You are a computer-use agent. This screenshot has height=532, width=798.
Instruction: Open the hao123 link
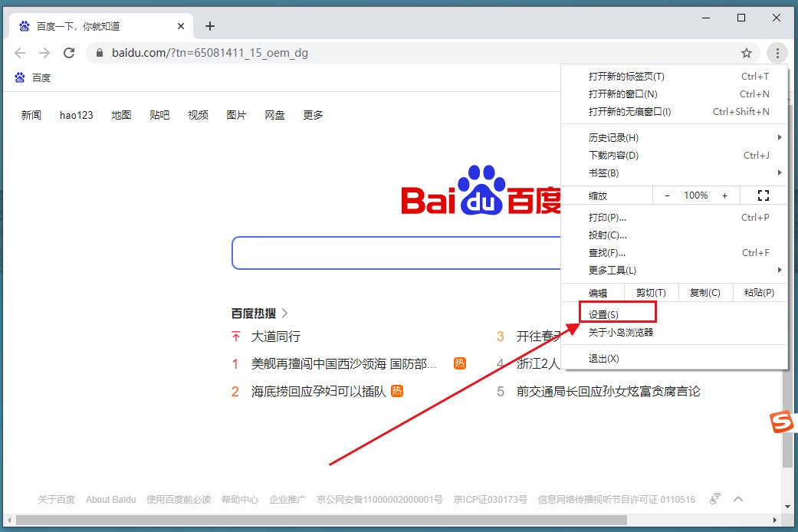click(x=77, y=115)
